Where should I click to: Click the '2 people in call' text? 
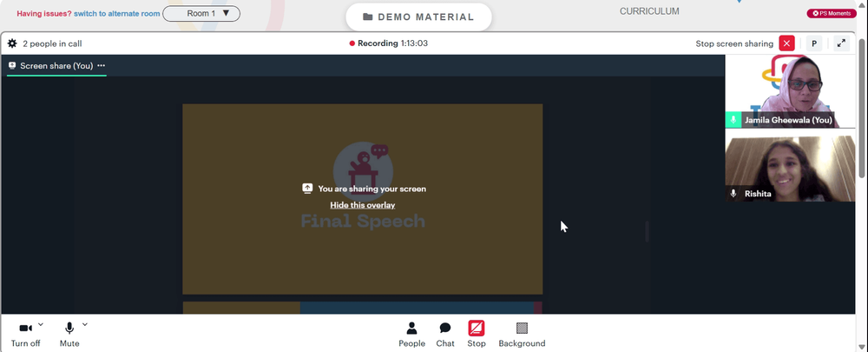click(x=52, y=43)
